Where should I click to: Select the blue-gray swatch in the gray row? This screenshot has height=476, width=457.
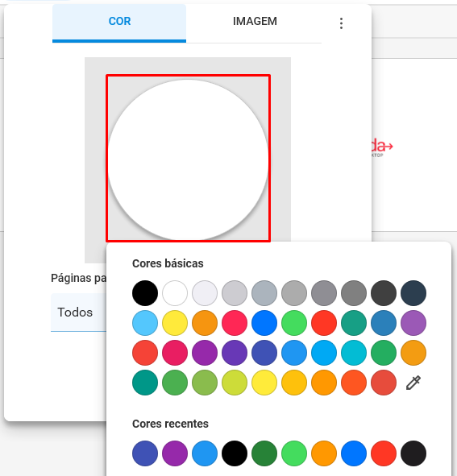click(264, 293)
